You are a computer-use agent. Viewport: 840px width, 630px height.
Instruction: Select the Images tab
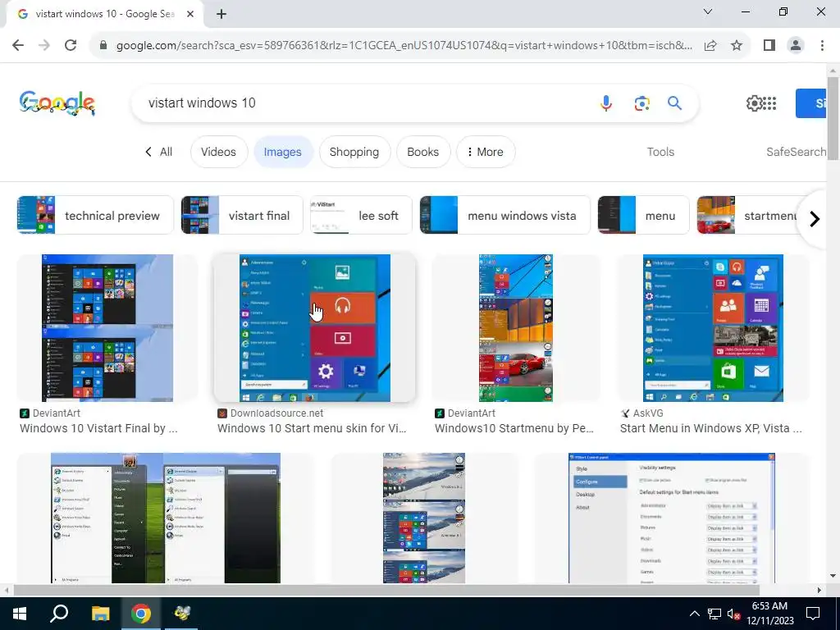pos(283,152)
